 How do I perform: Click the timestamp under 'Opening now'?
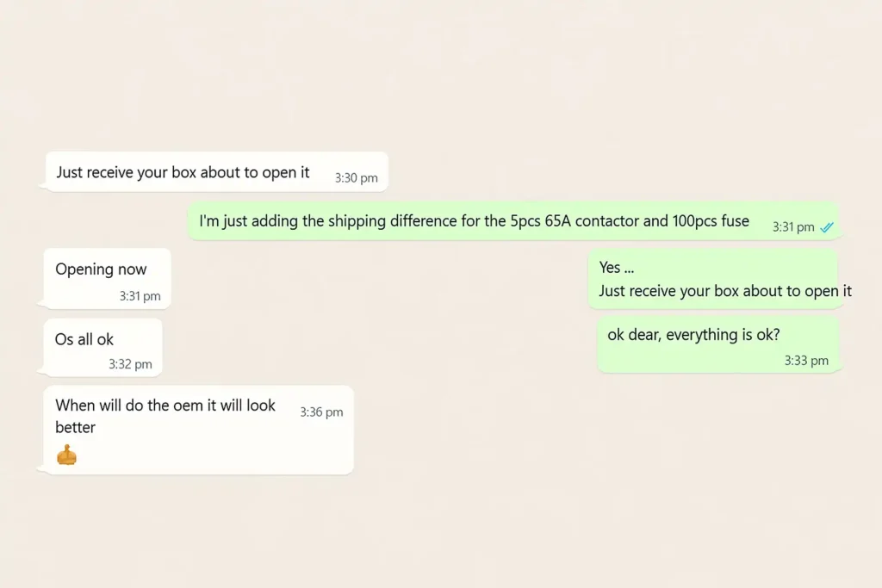(x=140, y=296)
